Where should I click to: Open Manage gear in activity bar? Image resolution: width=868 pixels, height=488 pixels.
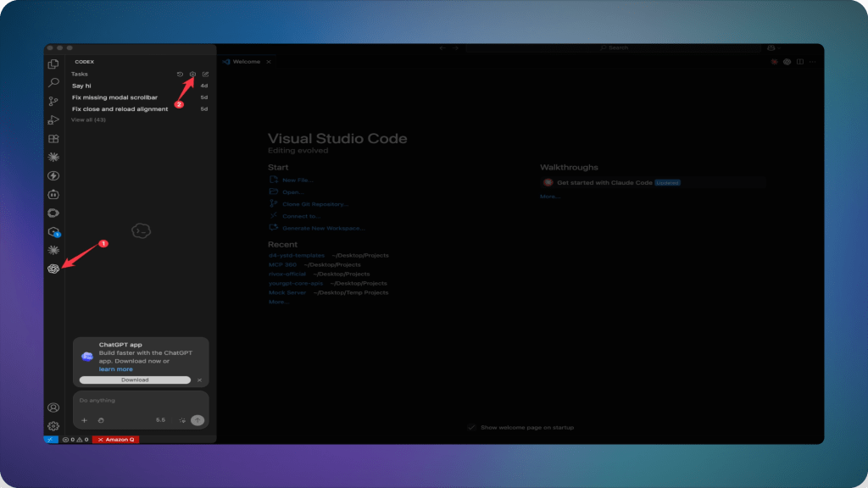coord(53,426)
